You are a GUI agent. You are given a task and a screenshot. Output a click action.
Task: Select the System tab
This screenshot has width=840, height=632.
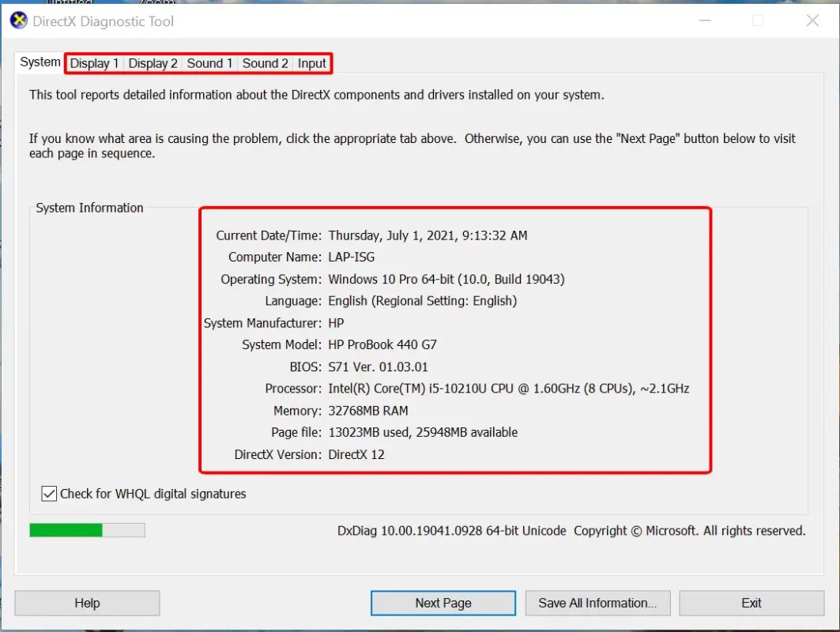[x=40, y=62]
